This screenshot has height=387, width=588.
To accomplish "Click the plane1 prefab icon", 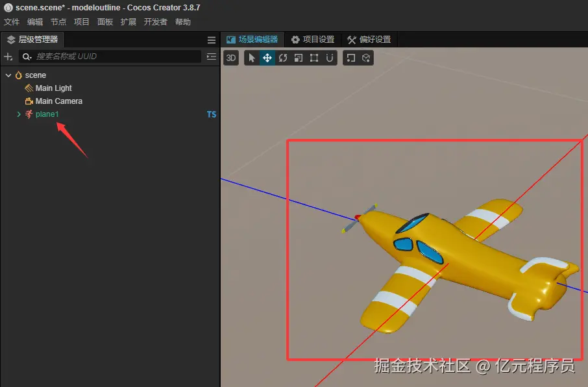I will (x=29, y=114).
